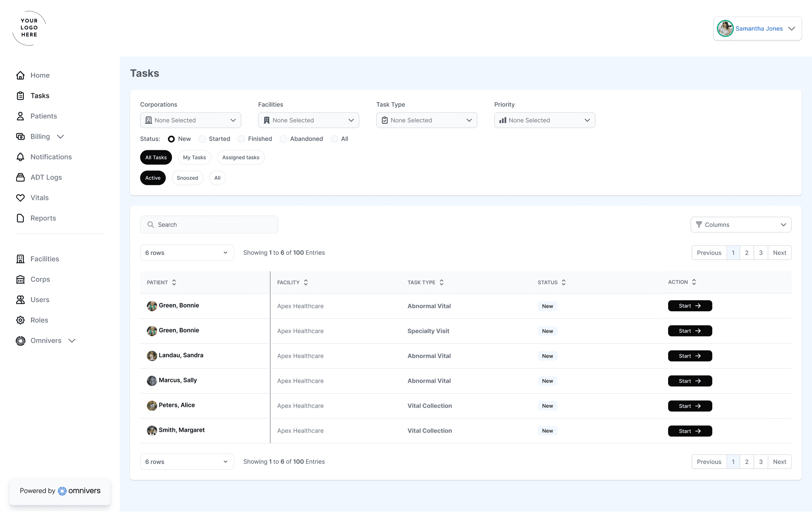Select the Started status radio button
The height and width of the screenshot is (514, 812).
coord(202,139)
